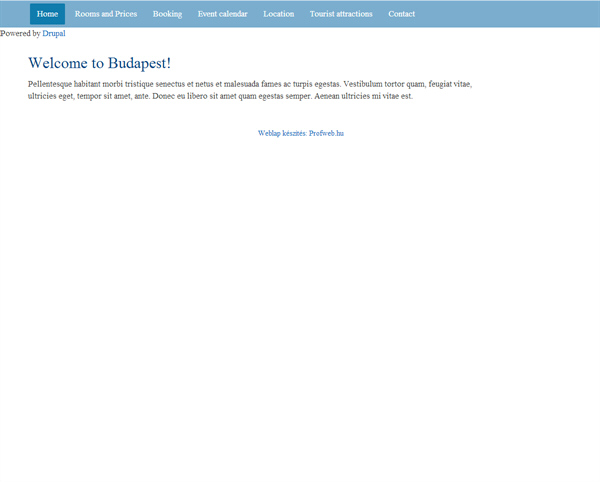
Task: Open the Booking page
Action: point(167,14)
